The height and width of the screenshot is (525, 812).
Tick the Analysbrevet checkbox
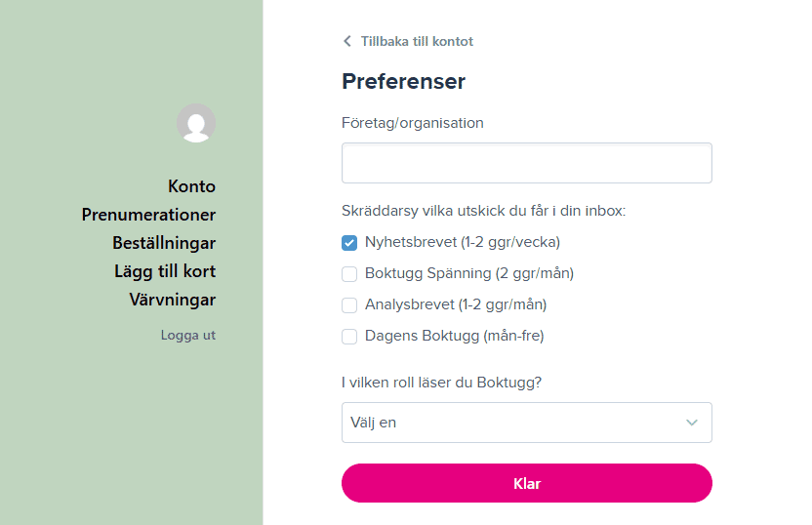(x=349, y=305)
